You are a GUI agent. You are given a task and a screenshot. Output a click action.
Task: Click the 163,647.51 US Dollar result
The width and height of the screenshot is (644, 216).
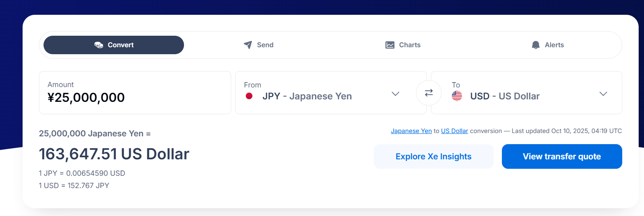pyautogui.click(x=114, y=154)
